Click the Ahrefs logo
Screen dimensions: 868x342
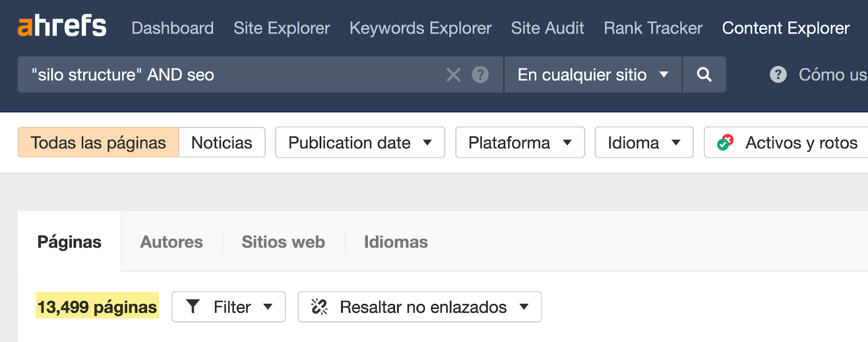[62, 27]
